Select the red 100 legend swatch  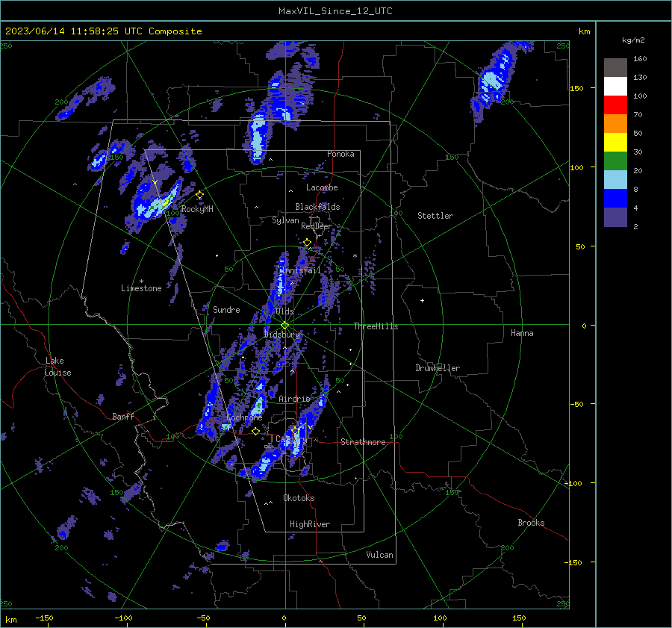pos(615,105)
